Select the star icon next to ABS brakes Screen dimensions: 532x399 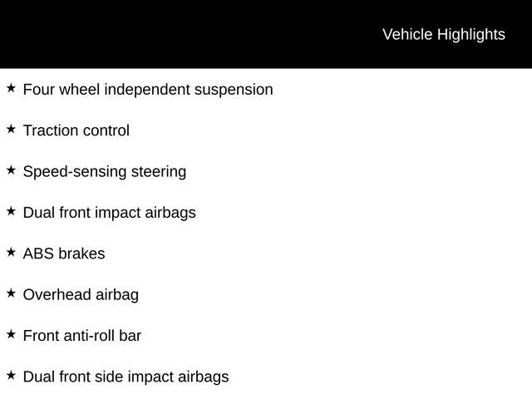tap(11, 253)
